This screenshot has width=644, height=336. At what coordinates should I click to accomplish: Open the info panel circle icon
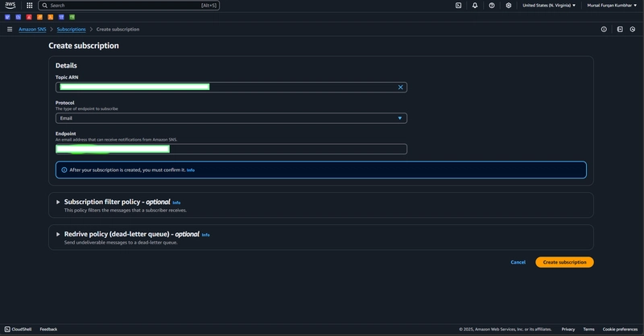point(604,29)
